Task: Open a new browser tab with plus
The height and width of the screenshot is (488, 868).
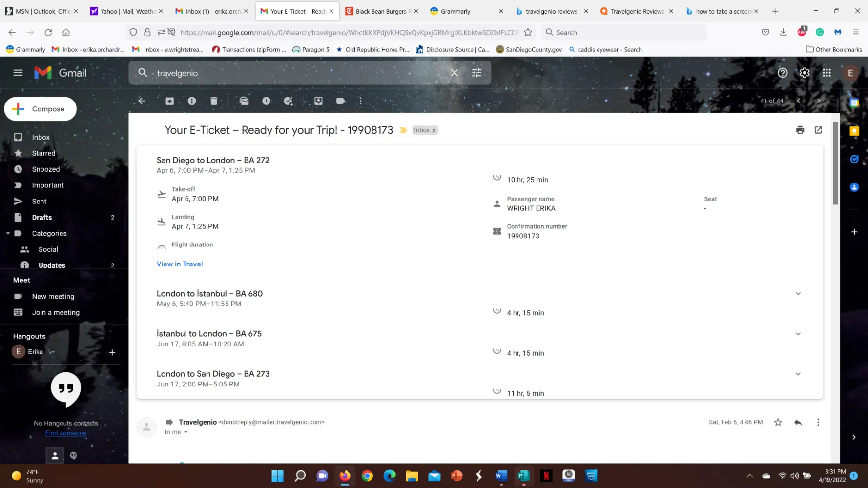Action: coord(775,11)
